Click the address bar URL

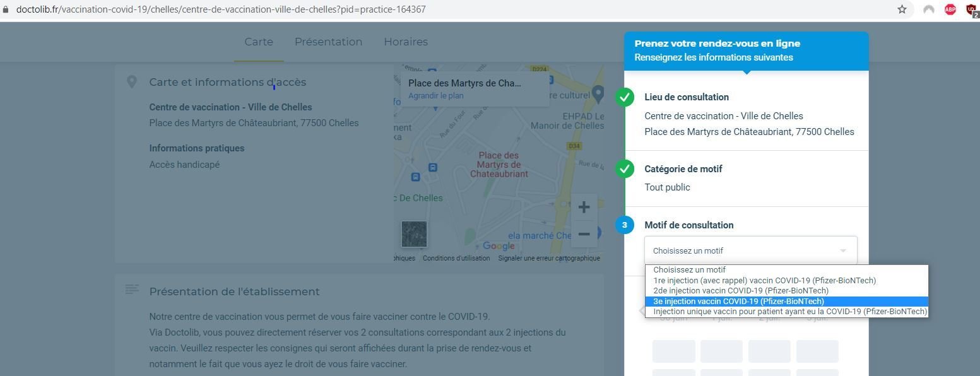[221, 9]
